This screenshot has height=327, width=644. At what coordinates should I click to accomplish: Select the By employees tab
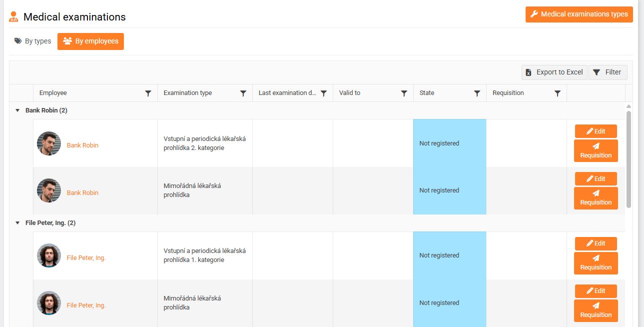pos(90,41)
